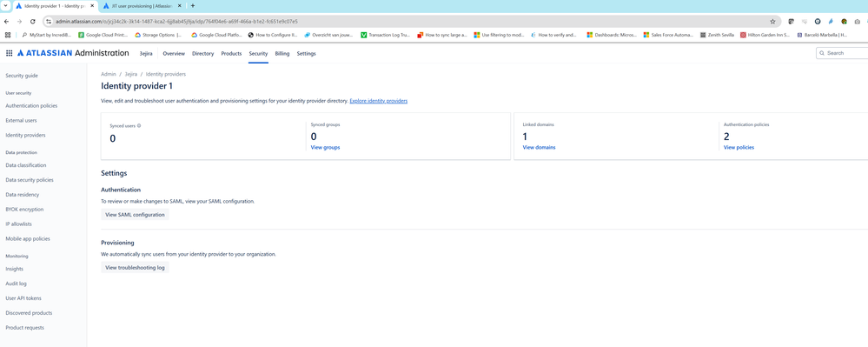Image resolution: width=868 pixels, height=347 pixels.
Task: Click the Identity providers breadcrumb link
Action: (166, 74)
